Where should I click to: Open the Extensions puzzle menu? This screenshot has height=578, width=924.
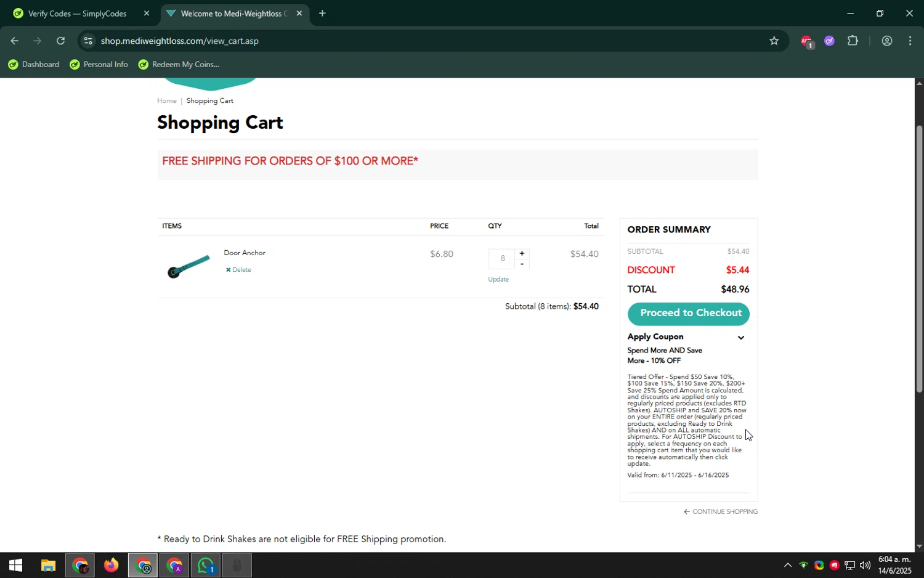853,41
